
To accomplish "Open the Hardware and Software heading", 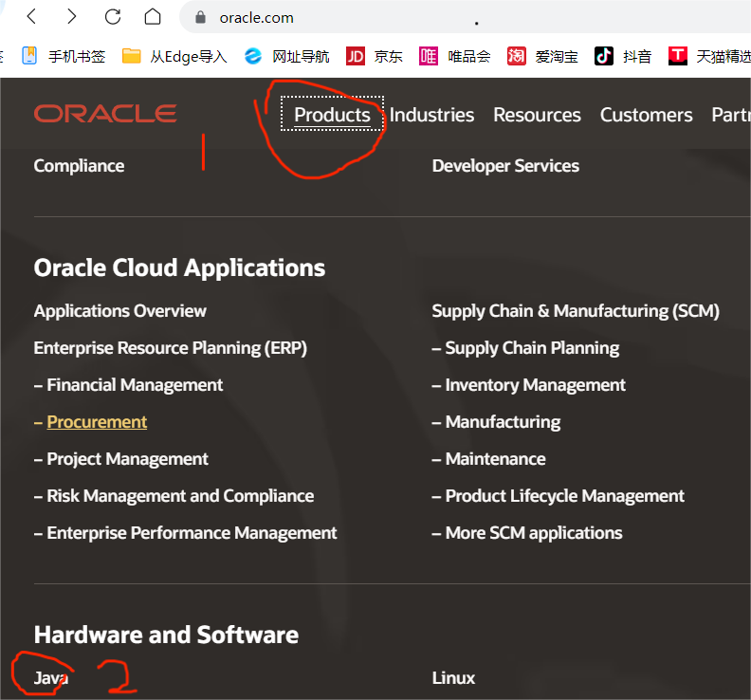I will 166,635.
